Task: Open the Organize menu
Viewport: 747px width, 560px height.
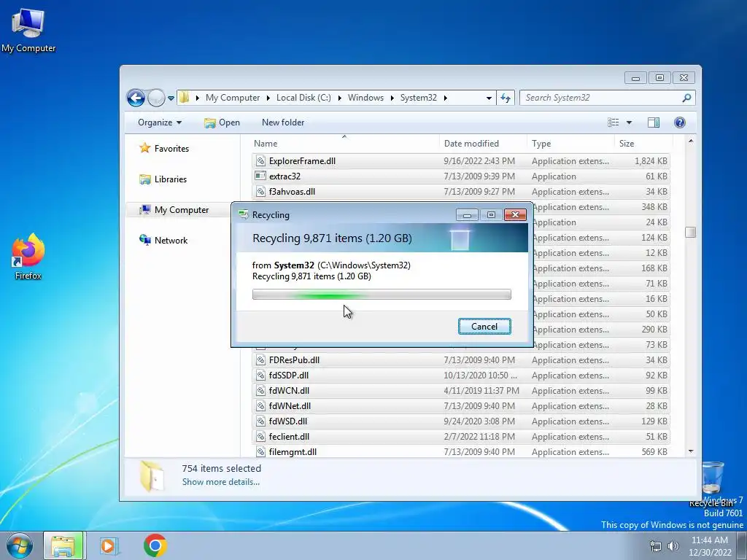Action: [x=160, y=122]
